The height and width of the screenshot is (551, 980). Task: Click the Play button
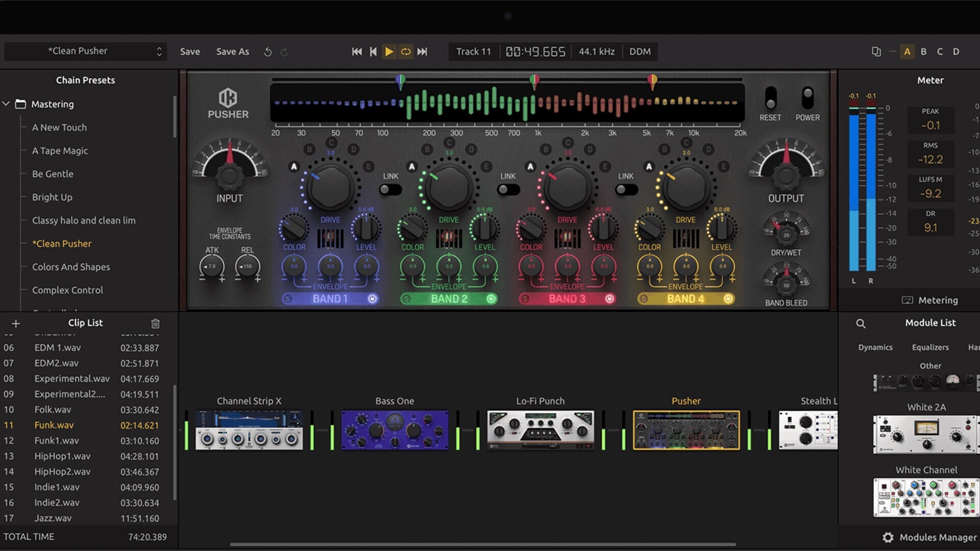tap(389, 52)
